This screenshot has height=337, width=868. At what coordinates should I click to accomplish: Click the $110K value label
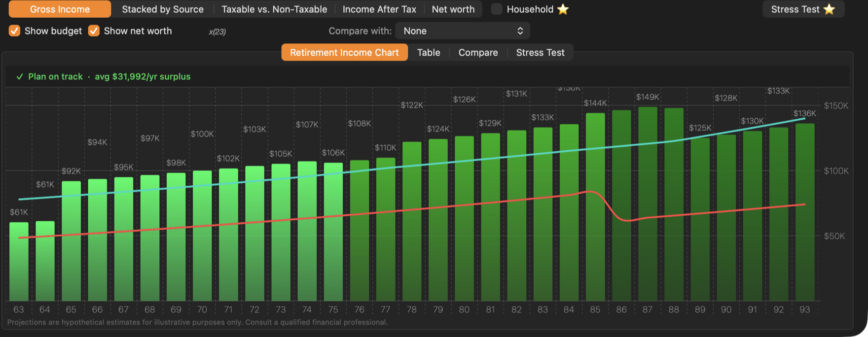click(385, 147)
